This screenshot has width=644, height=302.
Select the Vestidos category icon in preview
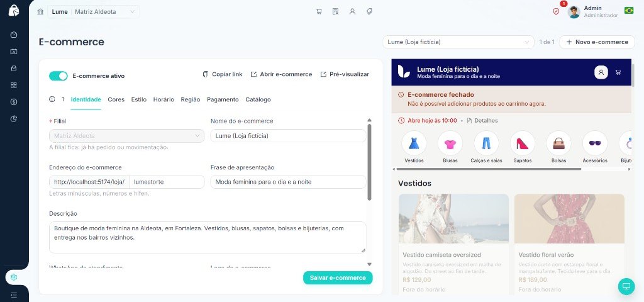coord(414,143)
